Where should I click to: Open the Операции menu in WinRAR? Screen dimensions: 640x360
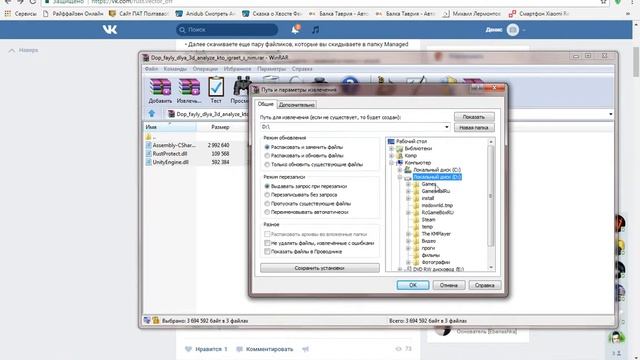click(x=205, y=69)
